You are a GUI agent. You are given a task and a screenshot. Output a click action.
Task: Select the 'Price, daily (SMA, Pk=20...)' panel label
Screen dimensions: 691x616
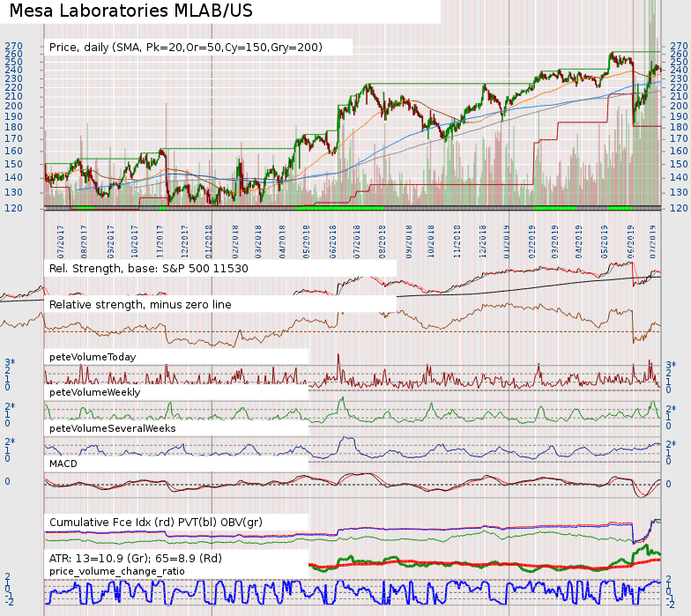pyautogui.click(x=185, y=48)
